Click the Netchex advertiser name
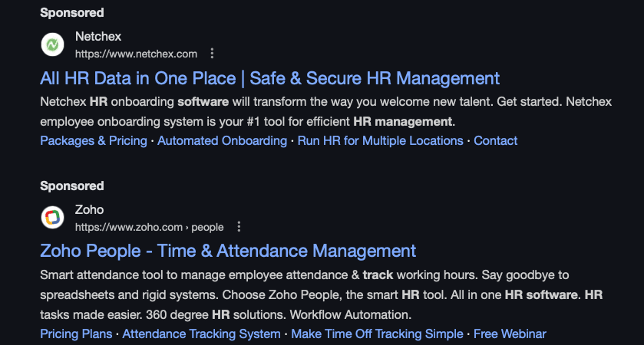This screenshot has width=644, height=345. (x=98, y=37)
